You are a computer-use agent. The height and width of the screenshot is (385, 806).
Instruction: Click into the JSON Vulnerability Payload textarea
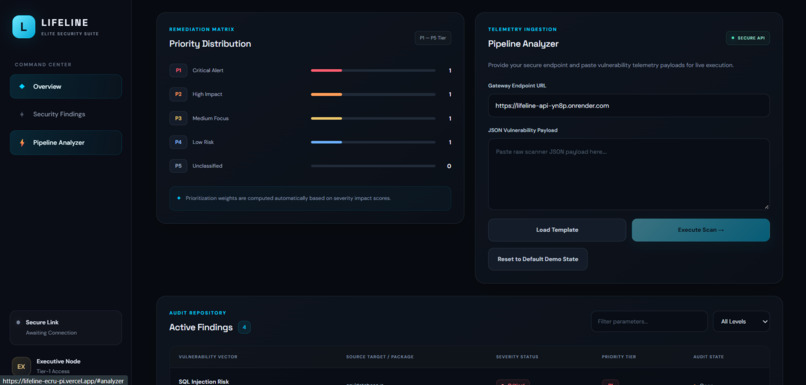coord(629,174)
